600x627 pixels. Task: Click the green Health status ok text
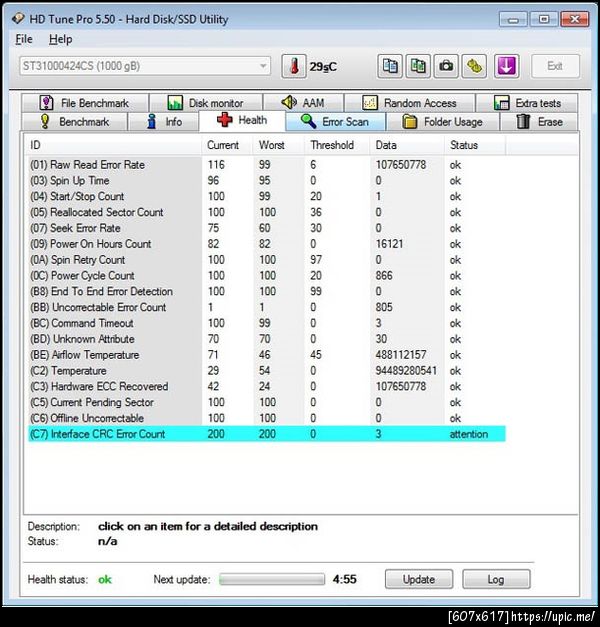pos(105,579)
